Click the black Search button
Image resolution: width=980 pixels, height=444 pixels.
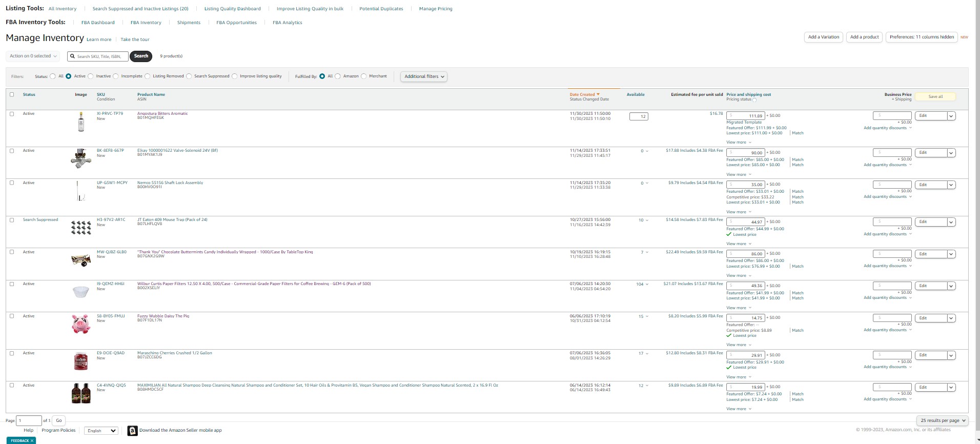pos(141,56)
